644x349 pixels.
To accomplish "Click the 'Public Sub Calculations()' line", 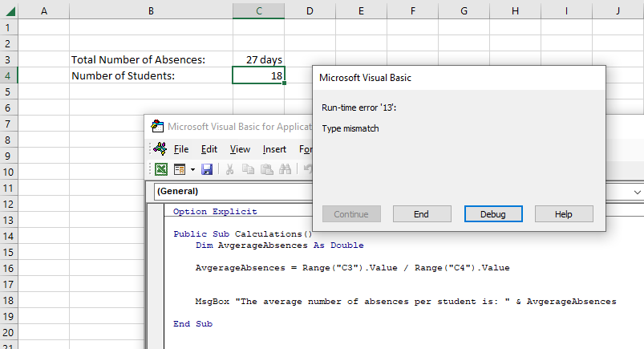I will [x=243, y=234].
